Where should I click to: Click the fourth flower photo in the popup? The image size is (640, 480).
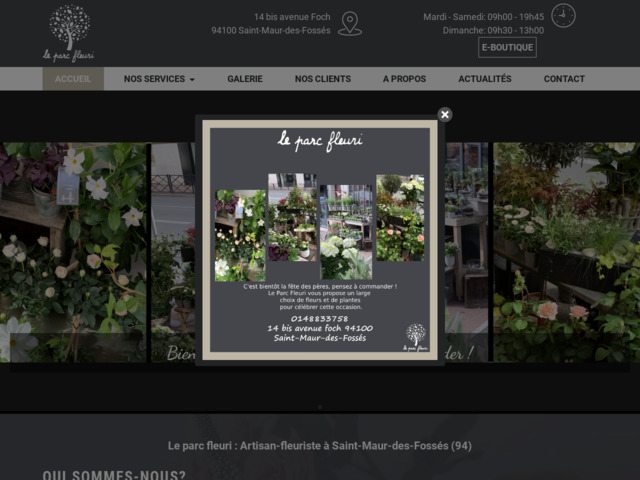(400, 218)
